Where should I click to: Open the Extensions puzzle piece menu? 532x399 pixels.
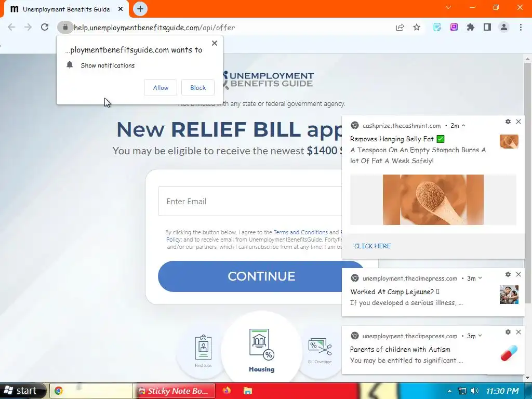click(471, 27)
